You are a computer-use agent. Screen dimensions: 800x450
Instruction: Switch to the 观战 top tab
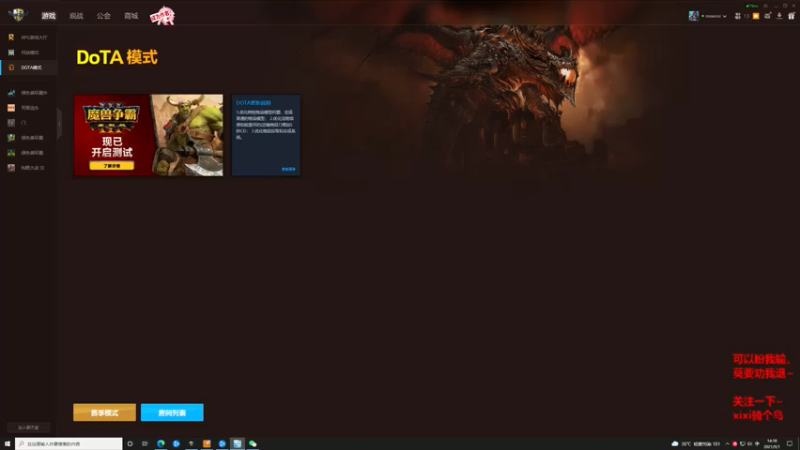(x=76, y=16)
